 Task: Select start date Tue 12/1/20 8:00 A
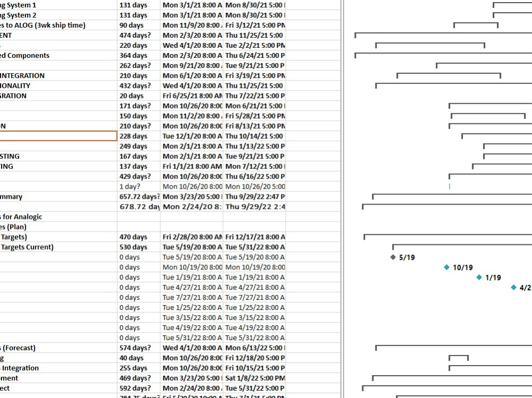click(192, 136)
